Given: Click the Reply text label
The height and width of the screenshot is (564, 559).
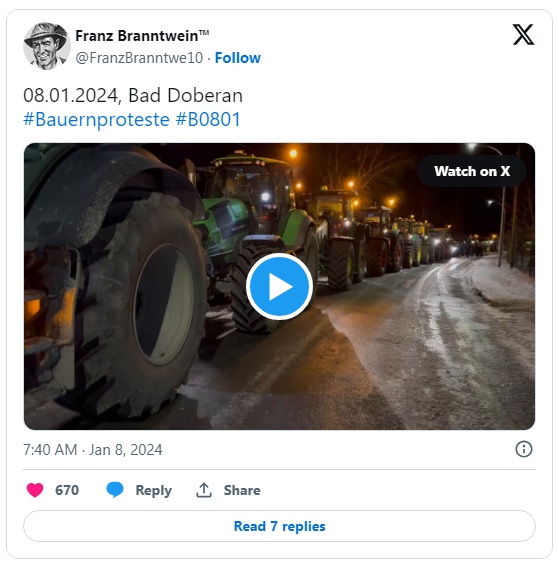Looking at the screenshot, I should click(x=154, y=490).
